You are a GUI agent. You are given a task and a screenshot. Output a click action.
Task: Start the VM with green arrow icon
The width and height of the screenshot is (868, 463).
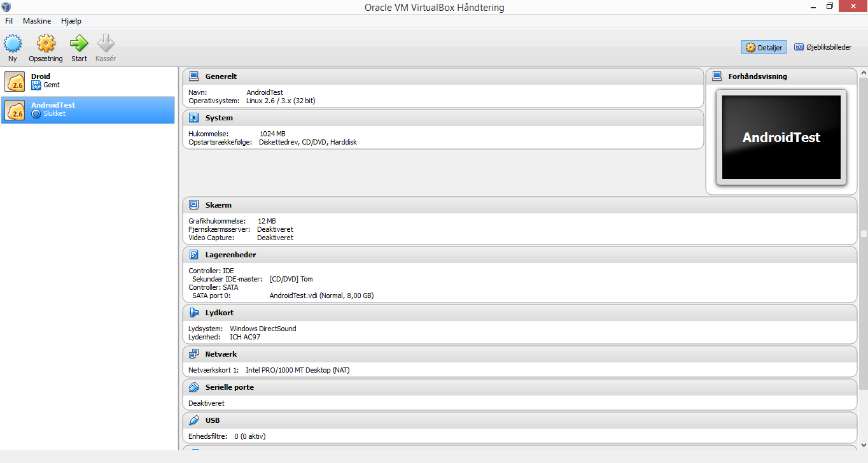pyautogui.click(x=79, y=44)
